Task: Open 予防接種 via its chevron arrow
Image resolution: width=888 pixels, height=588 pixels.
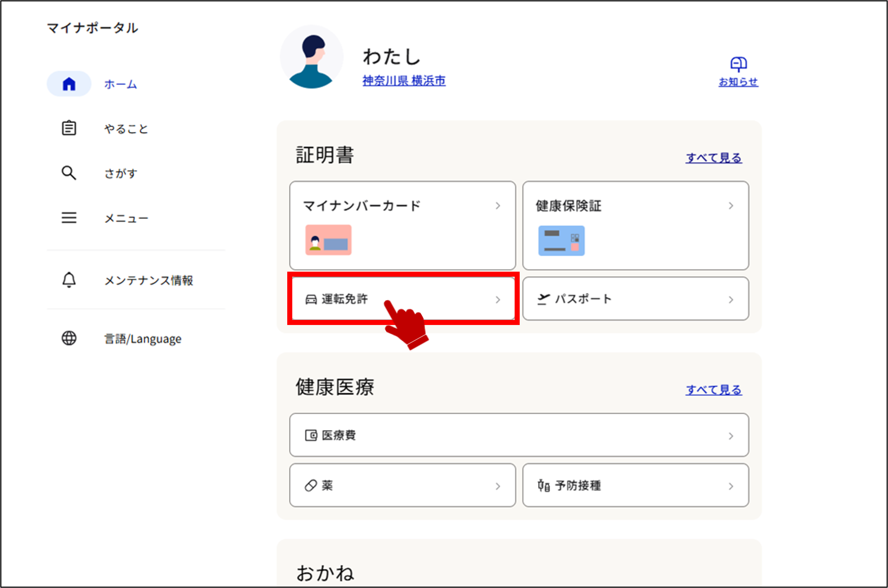Action: click(x=731, y=486)
